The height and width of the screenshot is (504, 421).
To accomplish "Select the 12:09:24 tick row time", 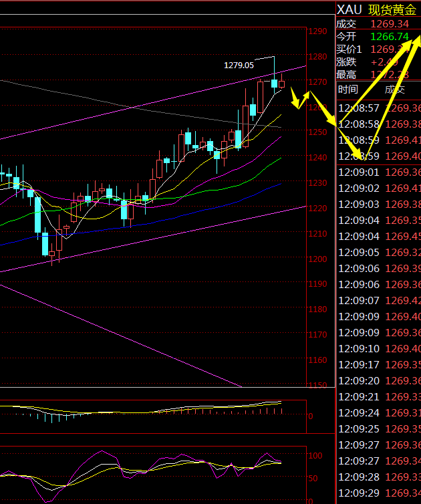I will [x=359, y=412].
